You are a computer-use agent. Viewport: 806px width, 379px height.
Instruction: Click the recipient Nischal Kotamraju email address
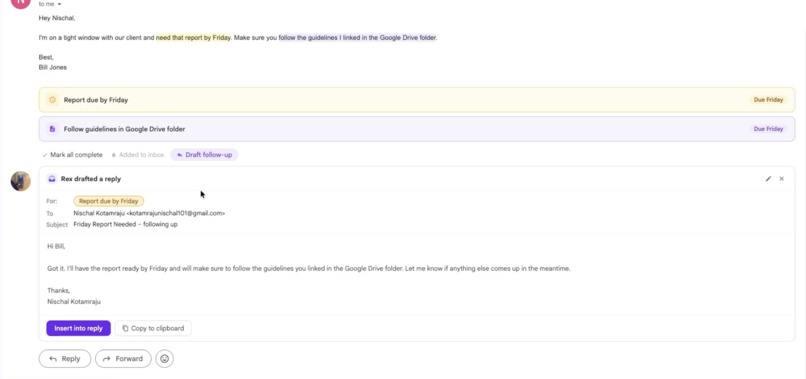click(149, 213)
